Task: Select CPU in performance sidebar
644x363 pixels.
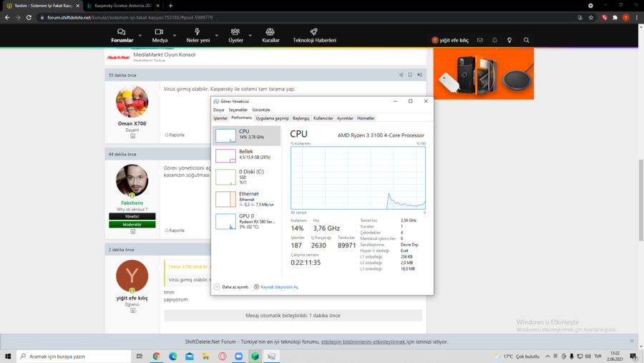Action: pos(247,135)
